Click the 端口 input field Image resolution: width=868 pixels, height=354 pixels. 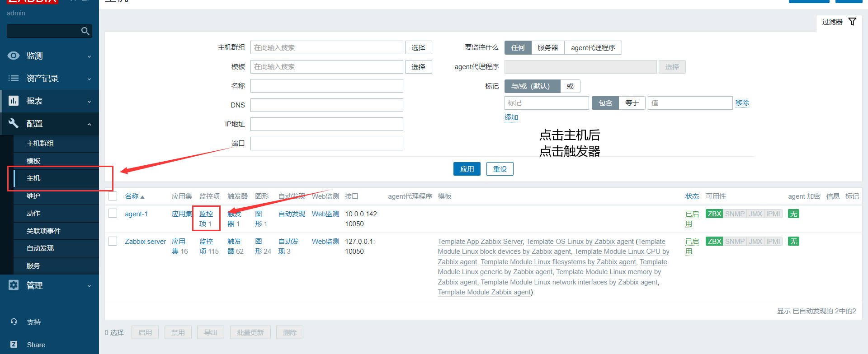[326, 144]
